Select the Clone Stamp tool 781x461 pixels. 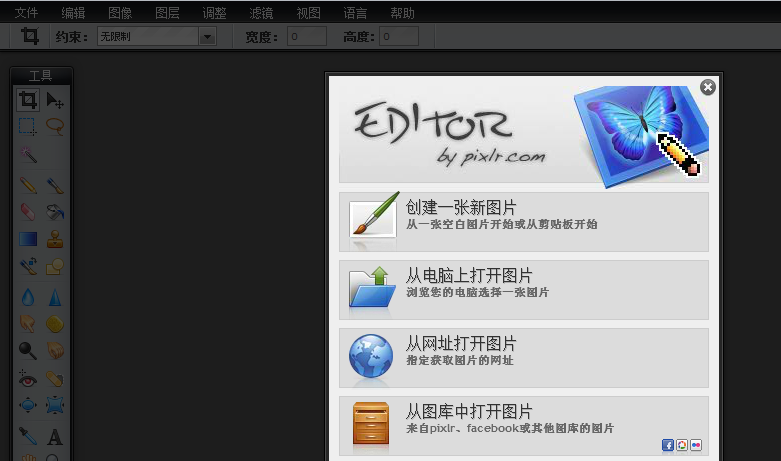click(55, 239)
